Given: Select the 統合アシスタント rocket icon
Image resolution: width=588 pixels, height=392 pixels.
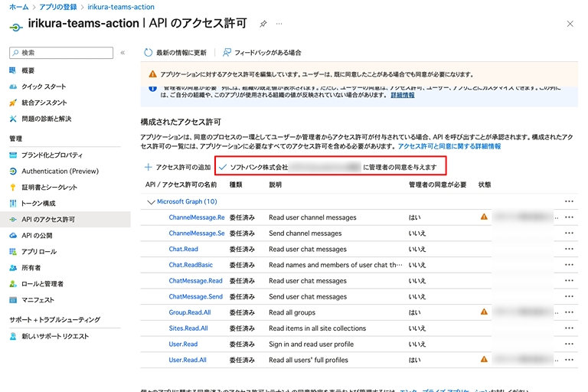Looking at the screenshot, I should (13, 103).
